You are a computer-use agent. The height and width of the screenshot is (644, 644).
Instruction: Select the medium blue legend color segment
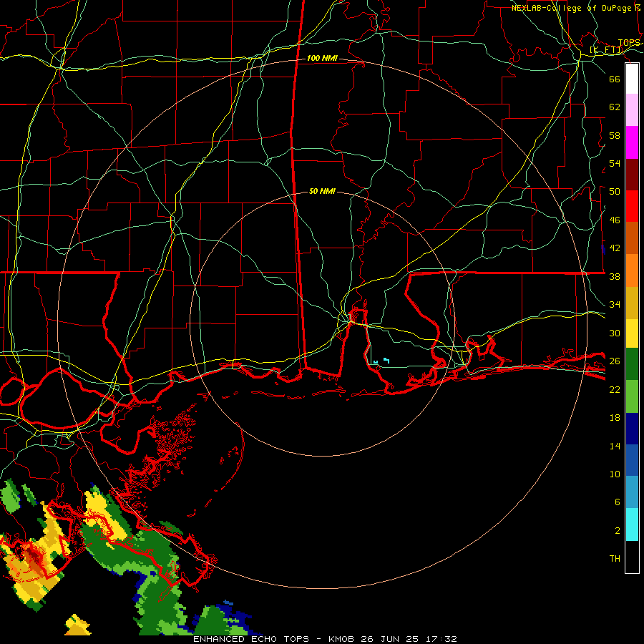tap(632, 460)
